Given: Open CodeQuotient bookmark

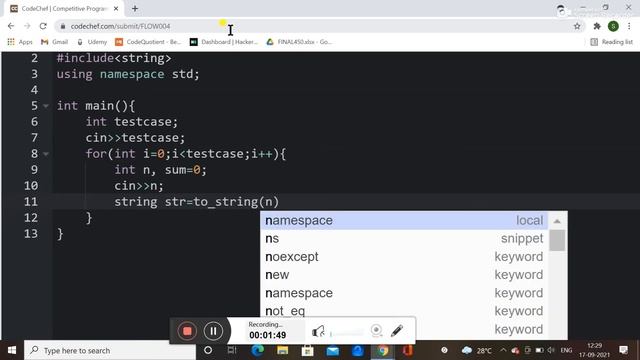Looking at the screenshot, I should pos(148,42).
